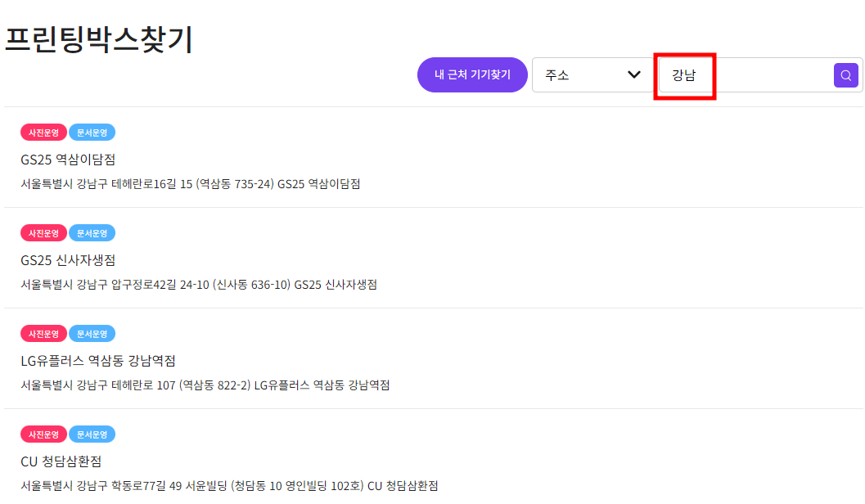This screenshot has height=504, width=865.
Task: Toggle the document filter on CU 청담삼환점 listing
Action: (x=92, y=434)
